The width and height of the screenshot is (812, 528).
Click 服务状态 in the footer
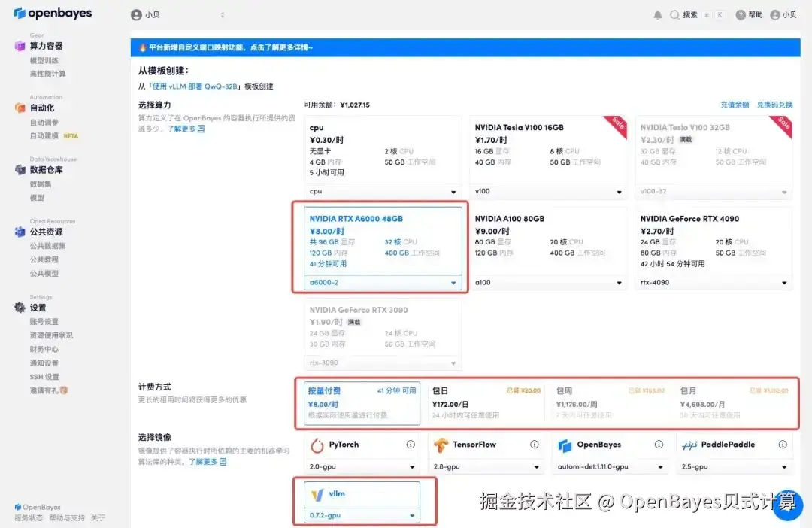coord(29,517)
